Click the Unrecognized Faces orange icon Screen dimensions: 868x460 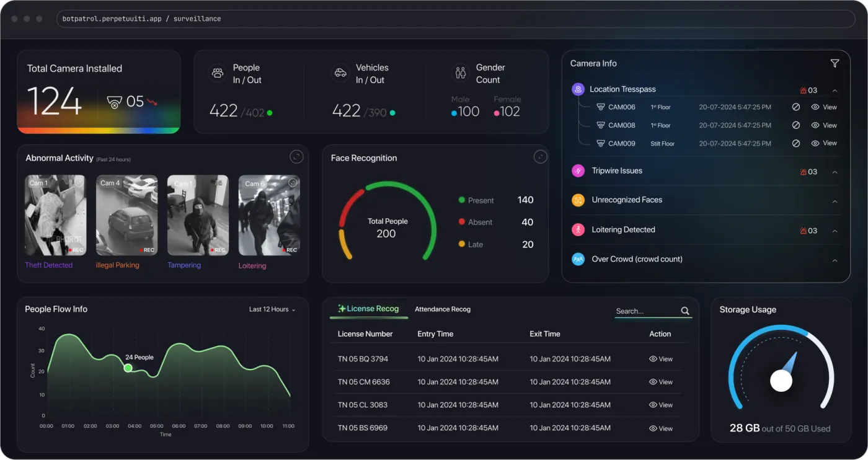(578, 200)
